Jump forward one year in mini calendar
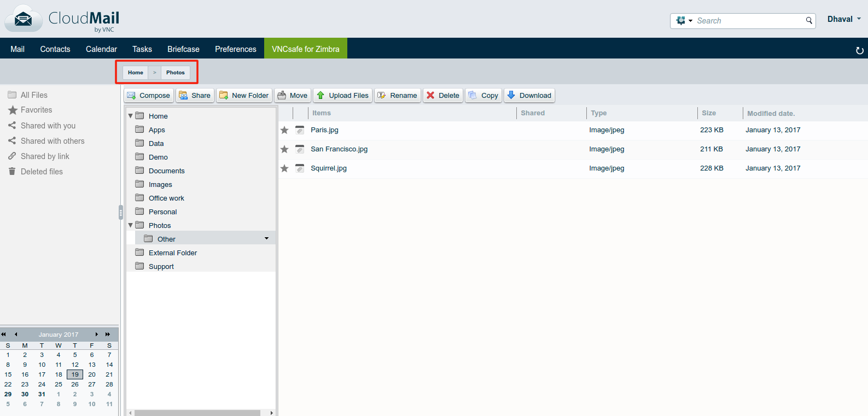Screen dimensions: 868x416 click(108, 334)
